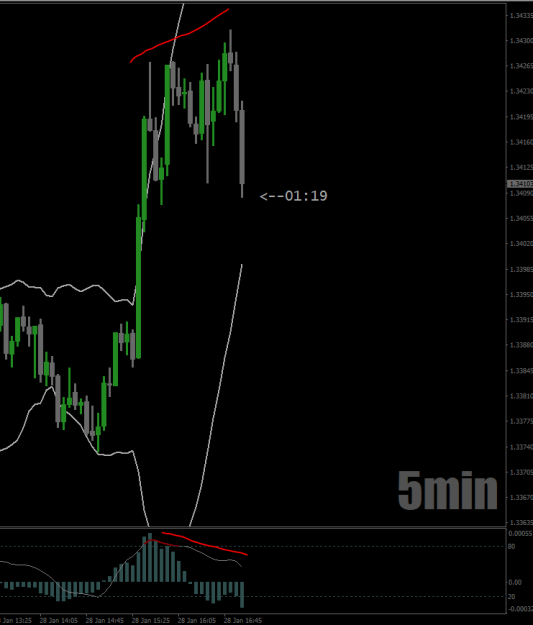Click the 1.34300 price scale label
This screenshot has height=625, width=533.
tap(521, 41)
